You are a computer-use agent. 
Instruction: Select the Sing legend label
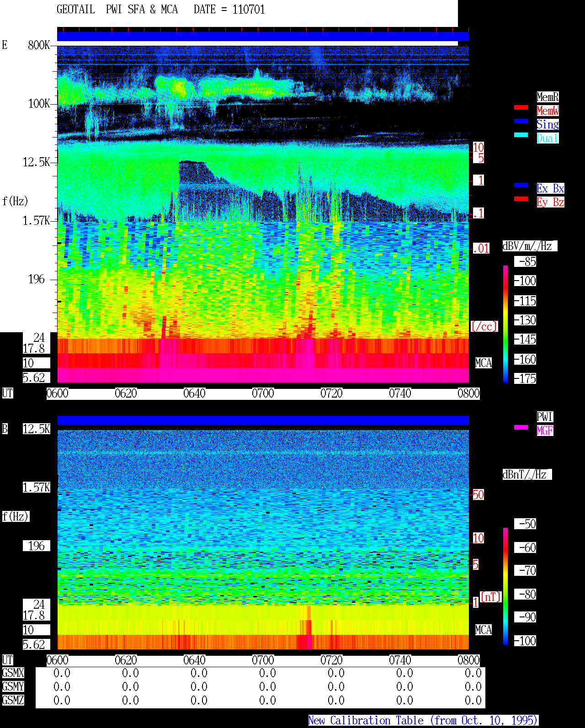(548, 124)
